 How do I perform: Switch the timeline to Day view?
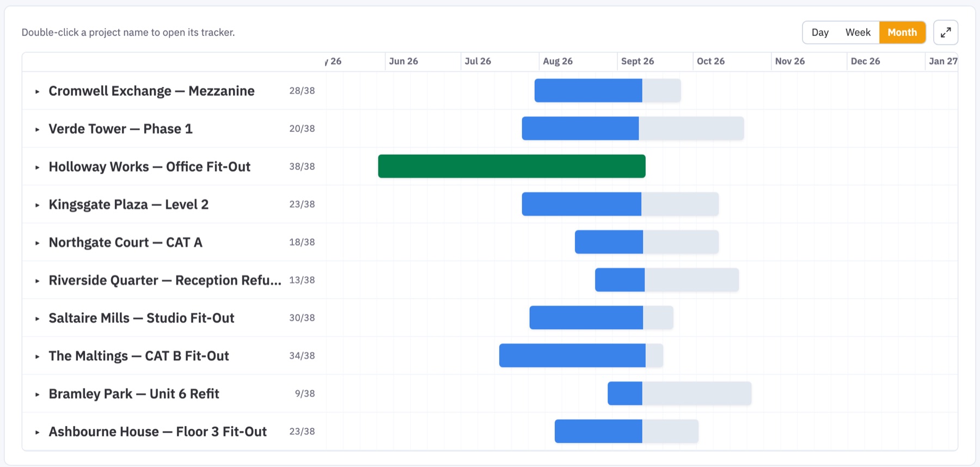pyautogui.click(x=820, y=32)
